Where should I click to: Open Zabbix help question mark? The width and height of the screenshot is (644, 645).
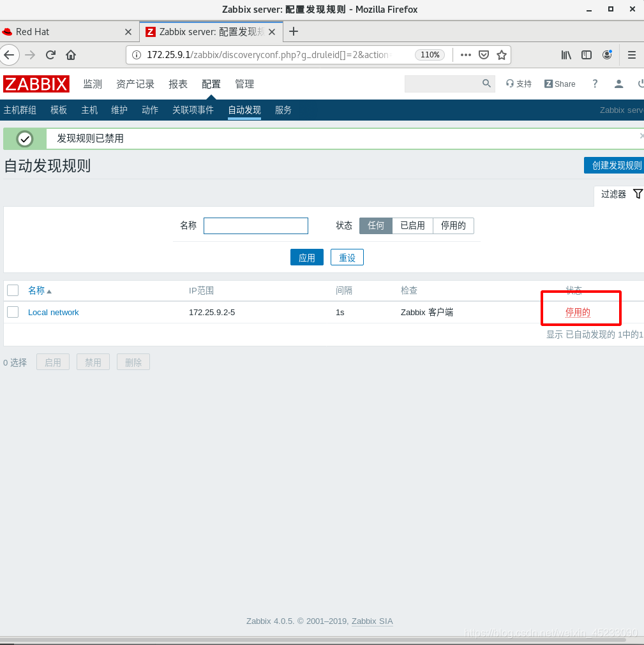(x=595, y=84)
